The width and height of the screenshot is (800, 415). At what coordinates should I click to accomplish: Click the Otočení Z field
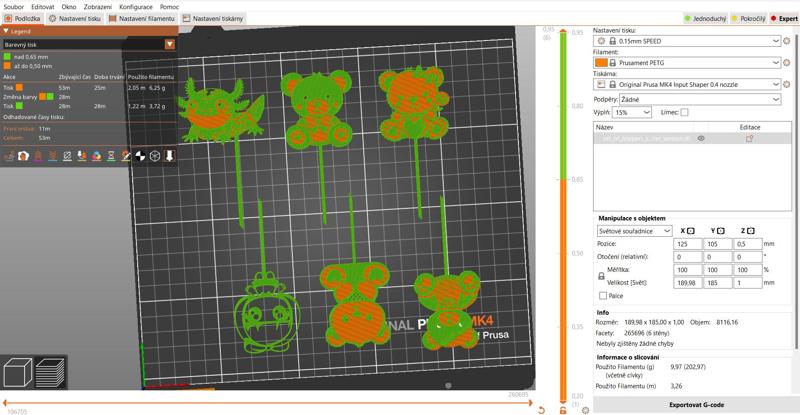coord(747,257)
